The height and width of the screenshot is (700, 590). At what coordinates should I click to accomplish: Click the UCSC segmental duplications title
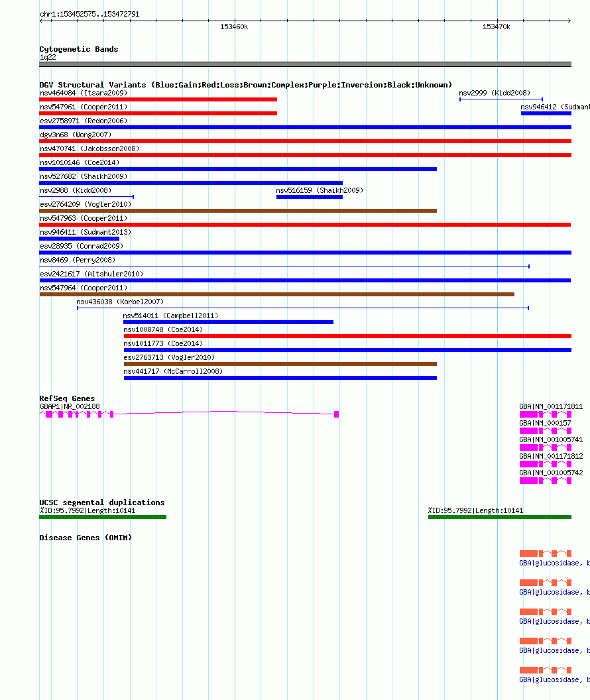[x=101, y=502]
